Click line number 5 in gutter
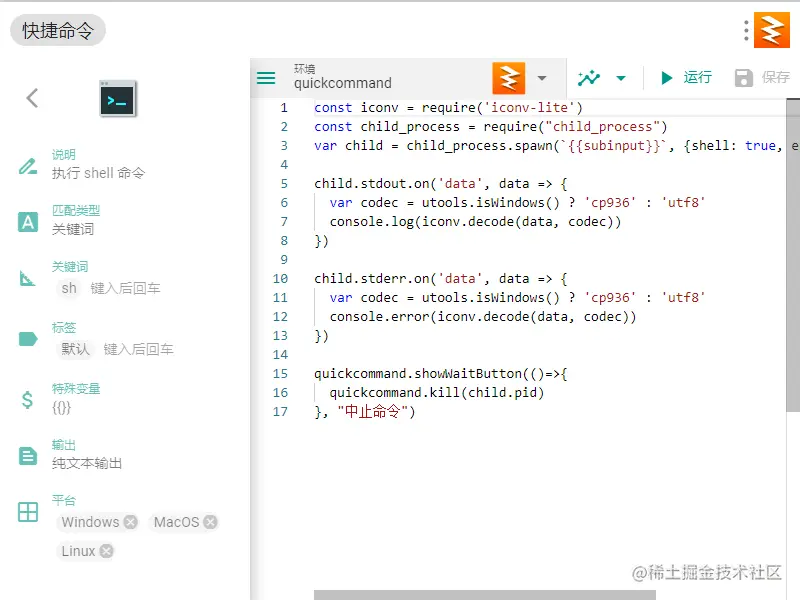Viewport: 800px width, 600px height. (284, 184)
